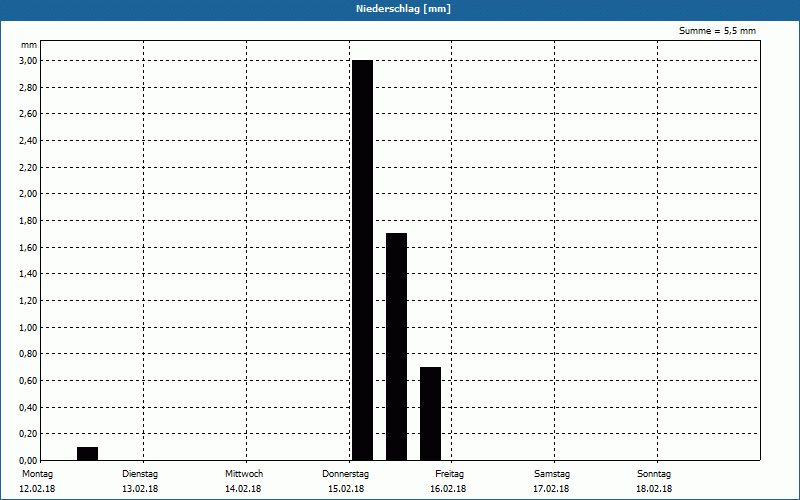Click the date 16.02.18
800x500 pixels.
click(448, 489)
